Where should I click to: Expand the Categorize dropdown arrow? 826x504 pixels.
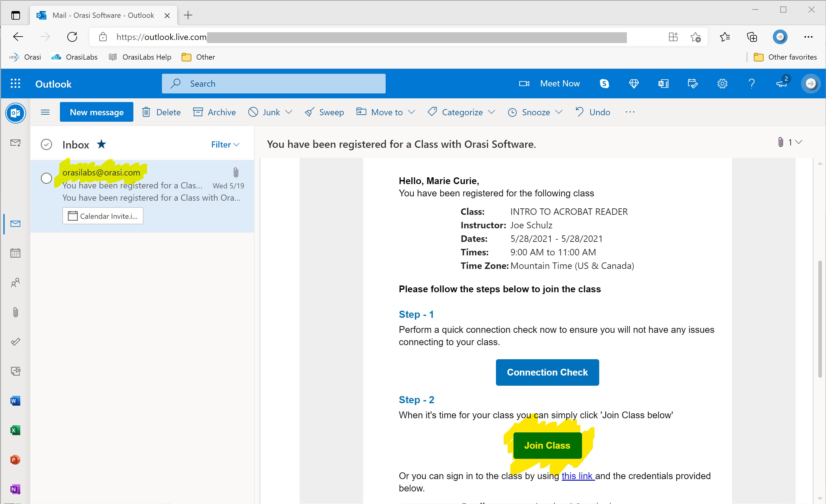coord(491,112)
